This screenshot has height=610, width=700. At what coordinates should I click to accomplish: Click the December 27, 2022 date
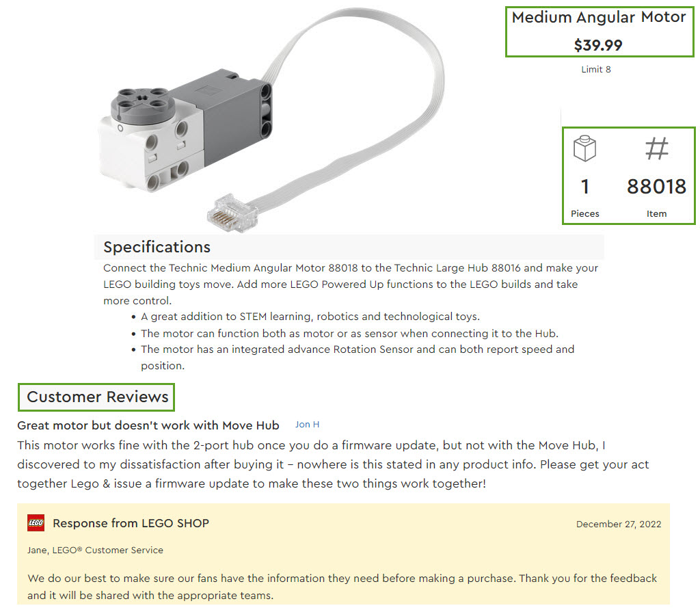[x=618, y=525]
